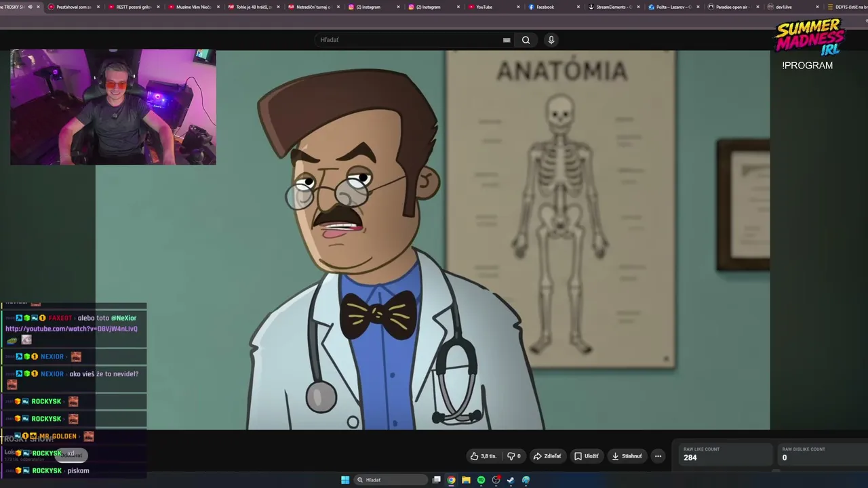Click the Raw Dislike Count value 0
The image size is (868, 488).
(x=785, y=457)
